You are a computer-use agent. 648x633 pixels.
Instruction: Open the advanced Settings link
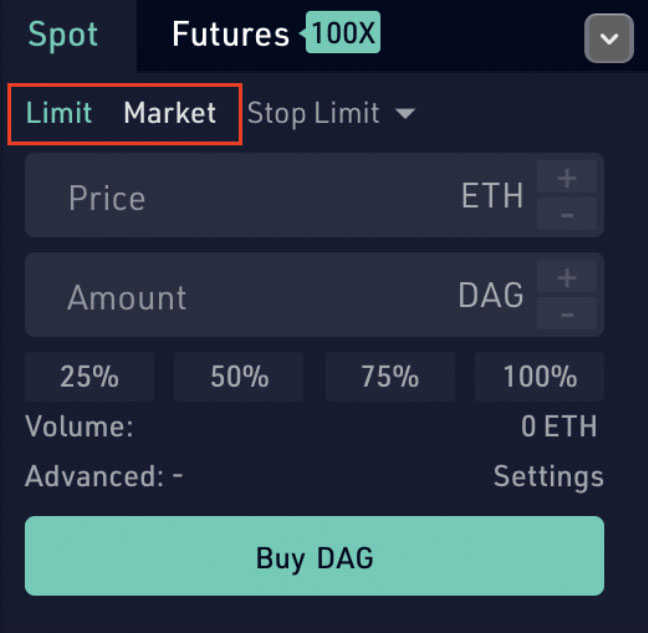click(548, 476)
